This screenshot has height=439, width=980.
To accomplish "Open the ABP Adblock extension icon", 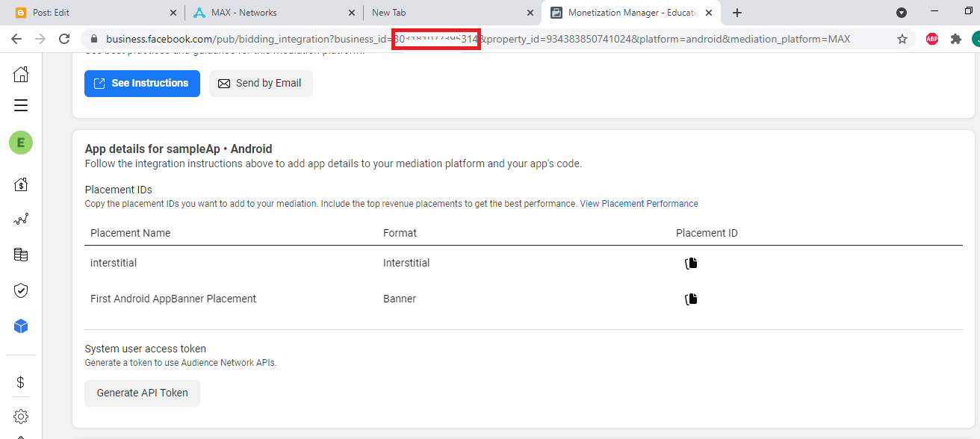I will tap(932, 39).
